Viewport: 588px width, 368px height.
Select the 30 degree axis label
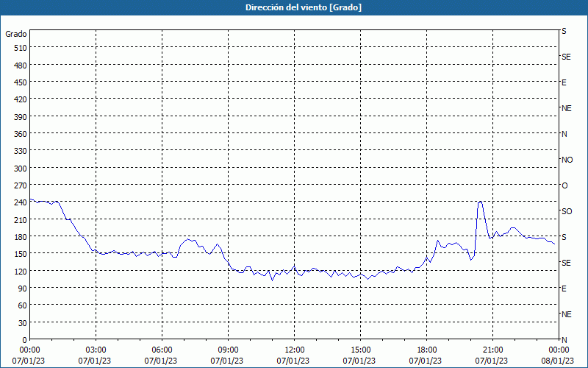point(23,322)
